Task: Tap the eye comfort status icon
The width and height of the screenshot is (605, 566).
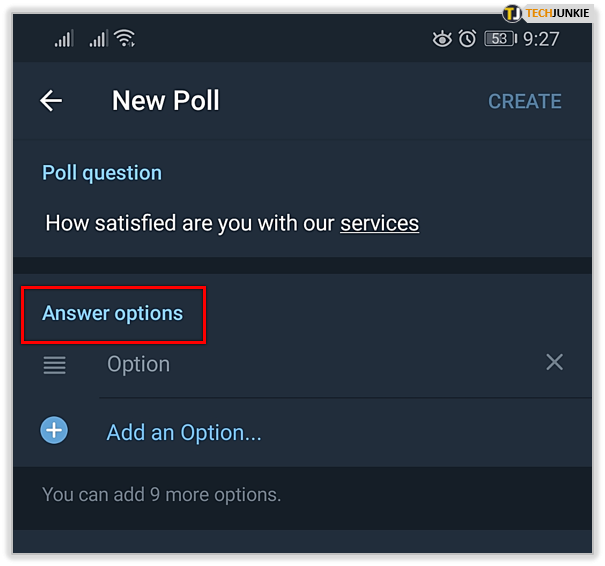Action: pyautogui.click(x=442, y=39)
